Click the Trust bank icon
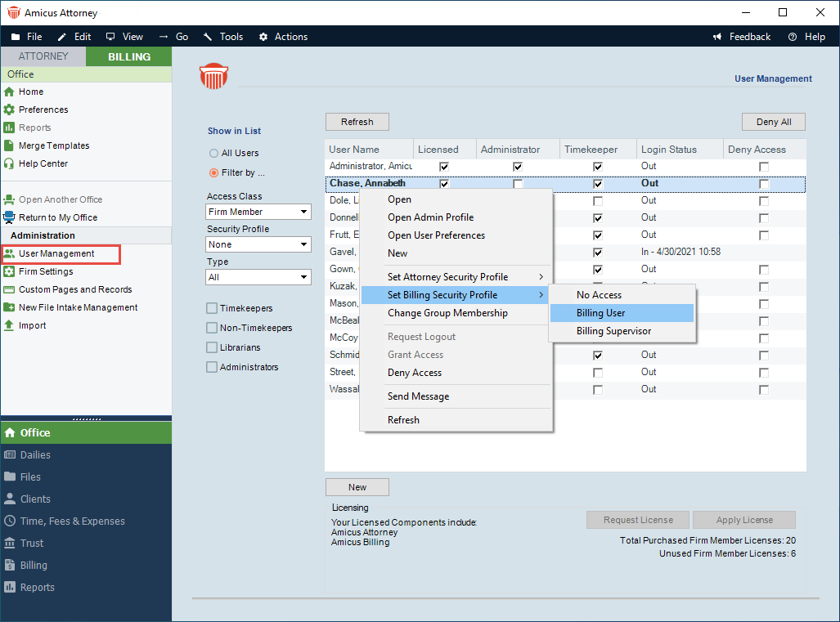Screen dimensions: 840x622 10,544
